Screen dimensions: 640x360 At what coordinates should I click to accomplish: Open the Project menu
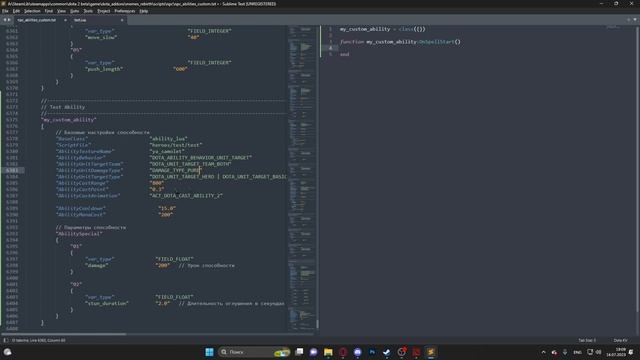point(104,11)
